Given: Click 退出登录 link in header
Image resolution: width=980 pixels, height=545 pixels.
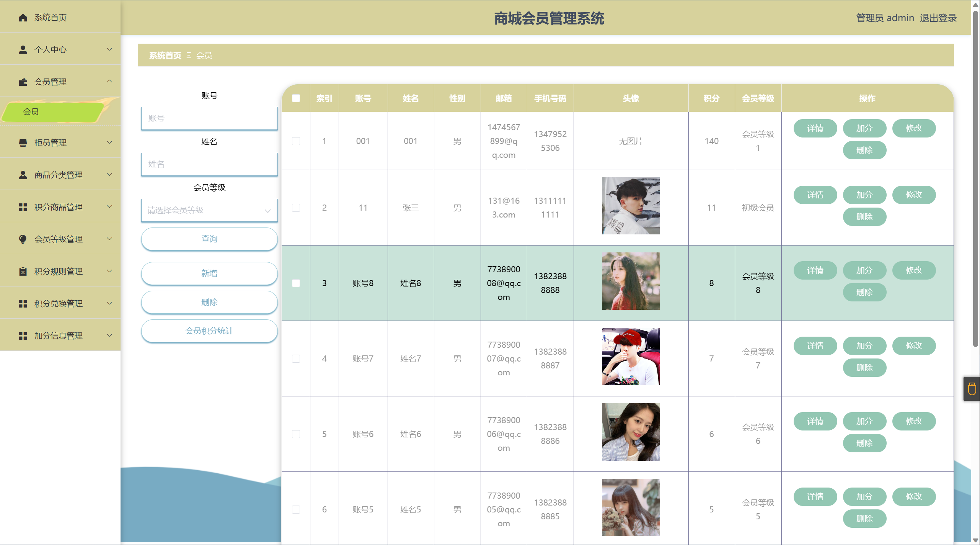Looking at the screenshot, I should click(x=938, y=18).
